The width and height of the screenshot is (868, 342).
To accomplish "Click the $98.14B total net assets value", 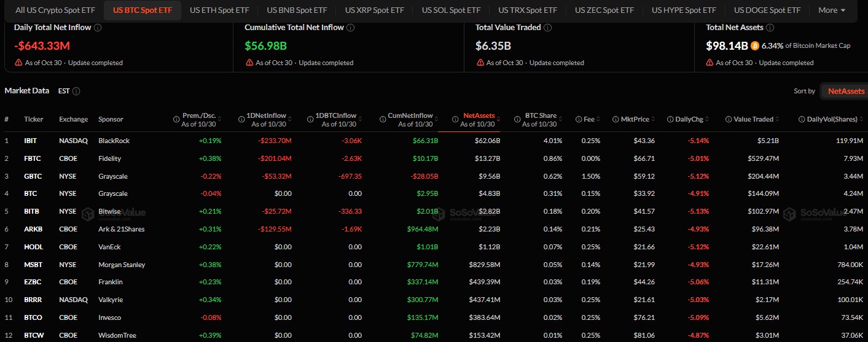I will point(727,45).
